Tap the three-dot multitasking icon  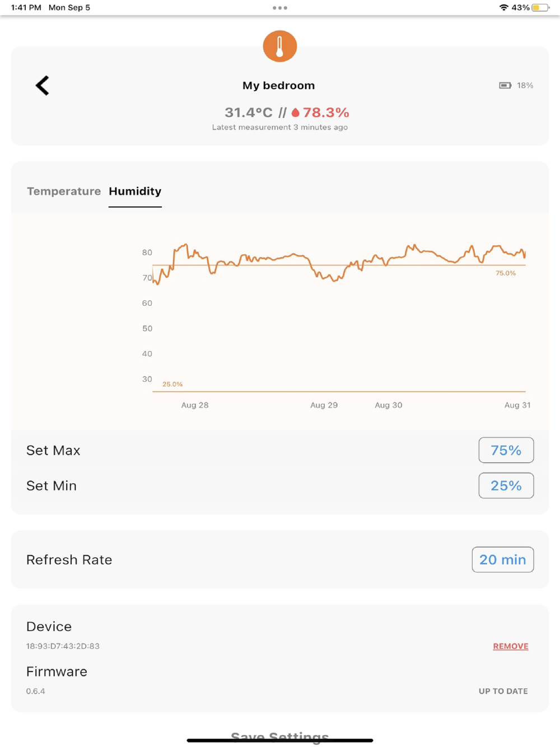pos(280,8)
